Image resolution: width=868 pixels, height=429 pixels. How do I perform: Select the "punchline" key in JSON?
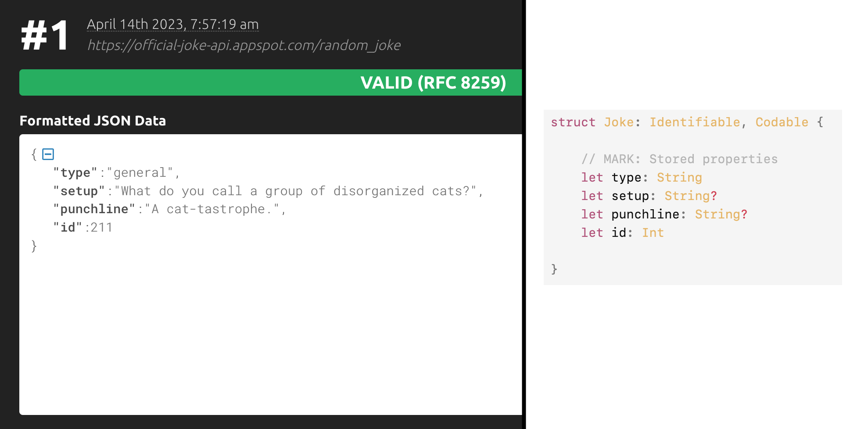click(94, 209)
